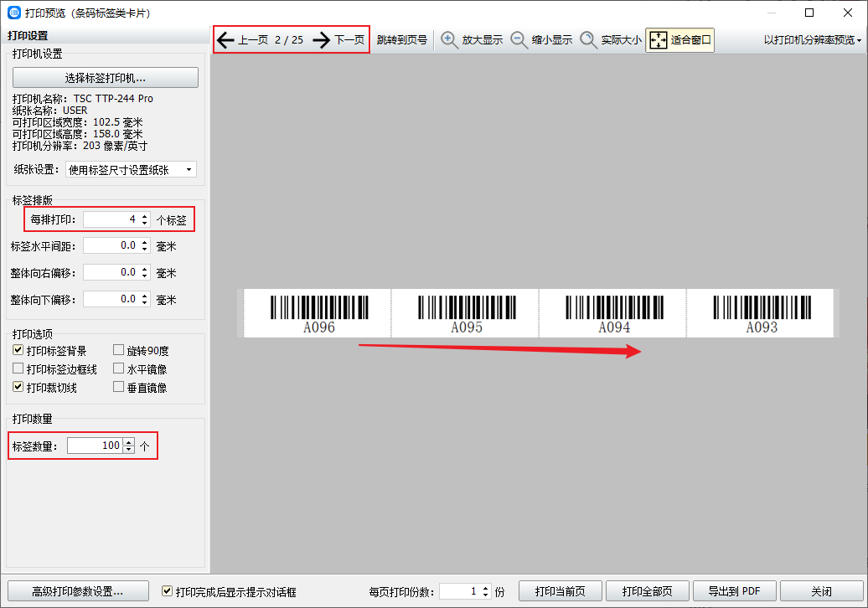Enable 垂直镜像 checkbox
Viewport: 868px width, 608px height.
(x=118, y=387)
